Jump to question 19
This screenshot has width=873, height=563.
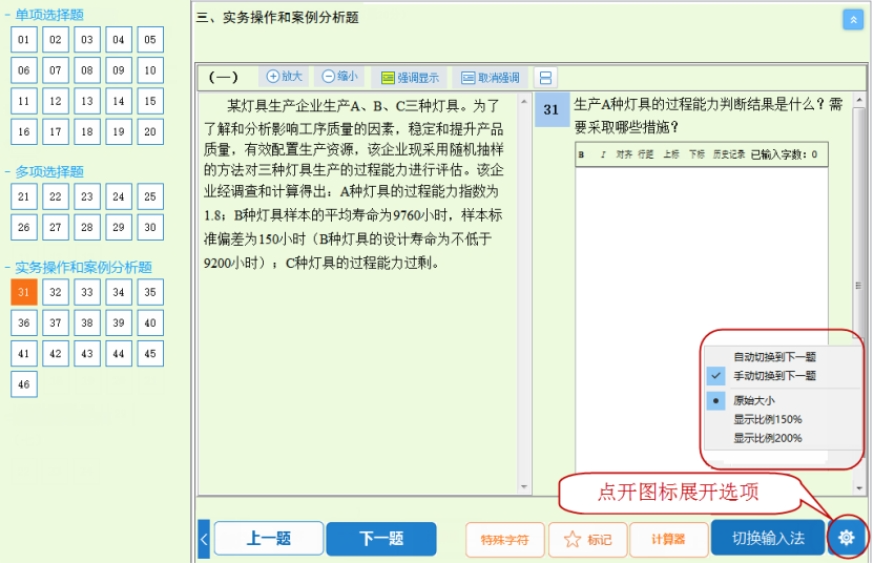[119, 131]
